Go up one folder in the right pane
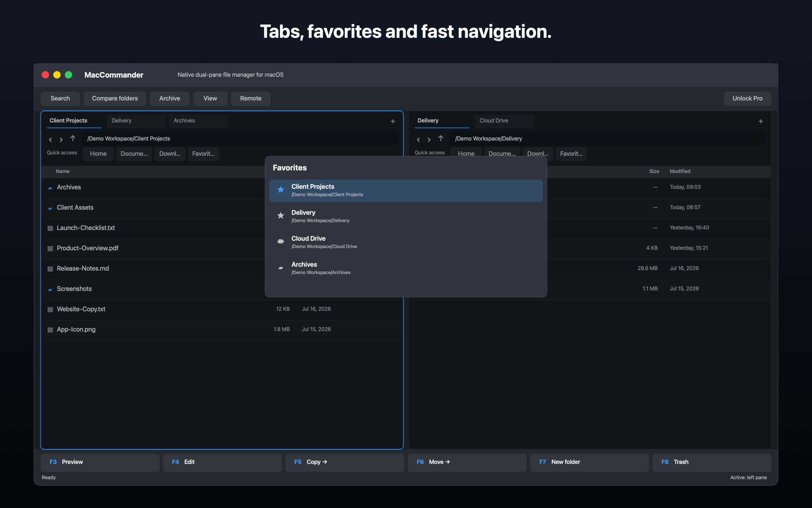 point(441,138)
